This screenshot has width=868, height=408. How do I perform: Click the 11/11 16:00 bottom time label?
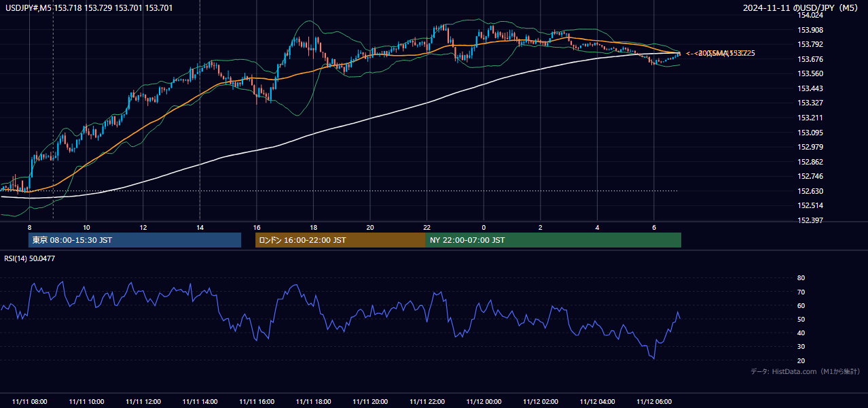coord(257,402)
